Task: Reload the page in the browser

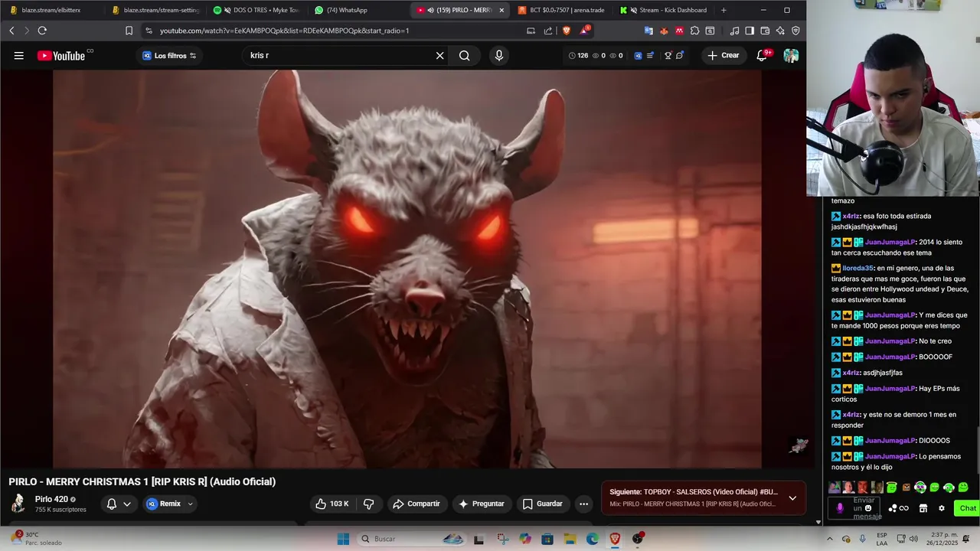Action: click(42, 31)
